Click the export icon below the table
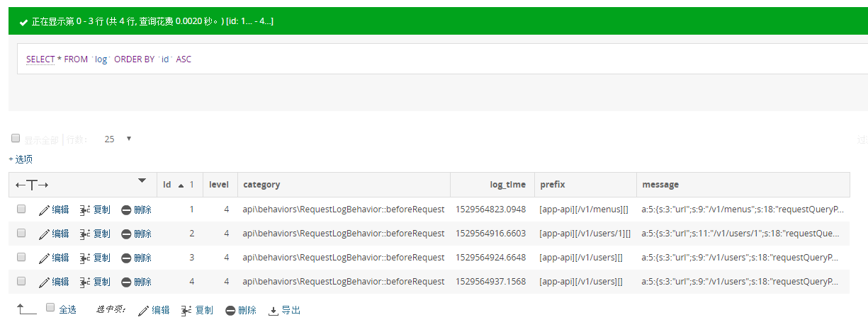The width and height of the screenshot is (868, 327). coord(274,310)
